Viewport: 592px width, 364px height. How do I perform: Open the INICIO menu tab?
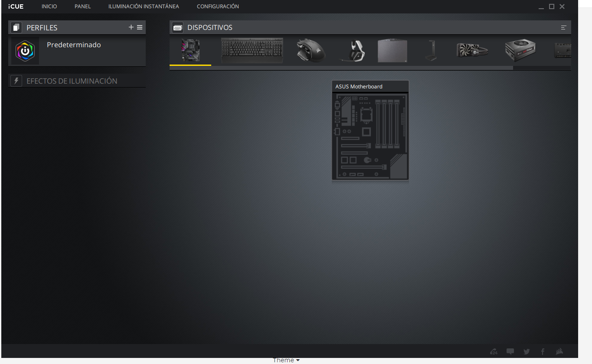49,6
